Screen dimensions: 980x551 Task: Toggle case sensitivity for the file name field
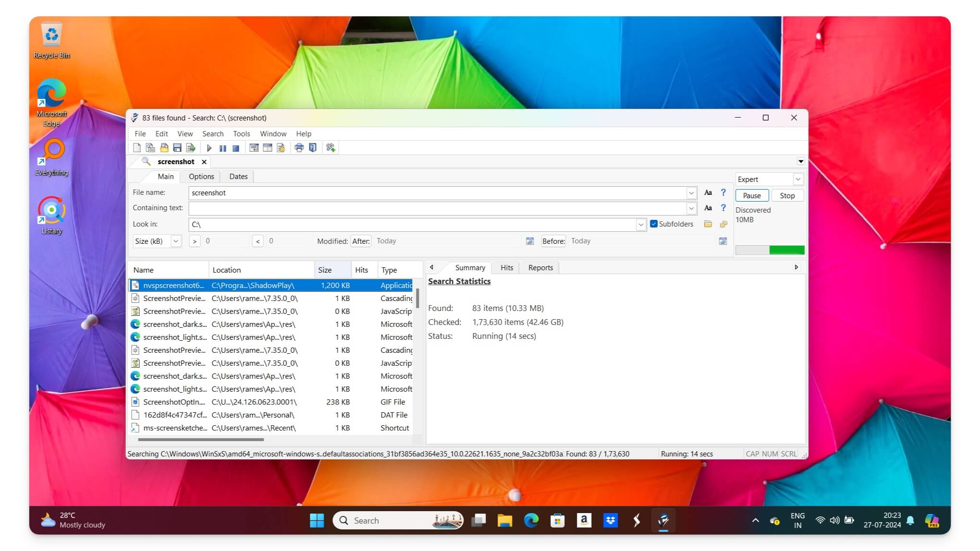pos(708,192)
